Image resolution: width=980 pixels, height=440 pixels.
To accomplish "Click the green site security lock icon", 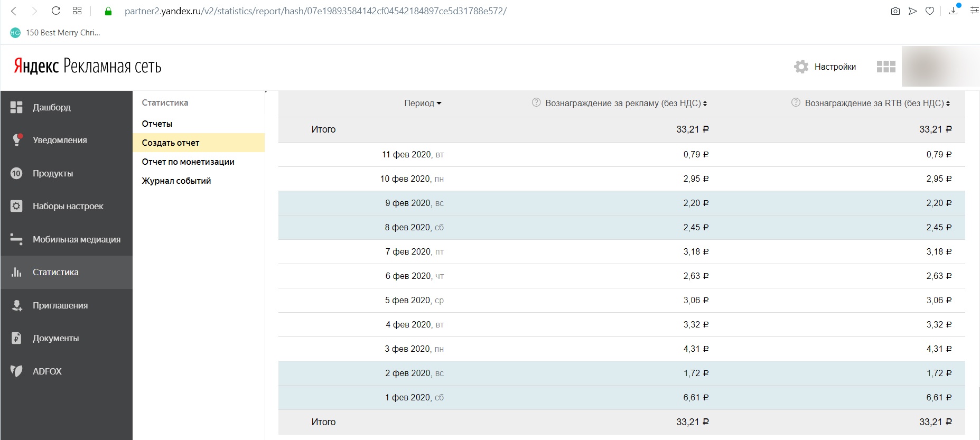I will [x=108, y=11].
